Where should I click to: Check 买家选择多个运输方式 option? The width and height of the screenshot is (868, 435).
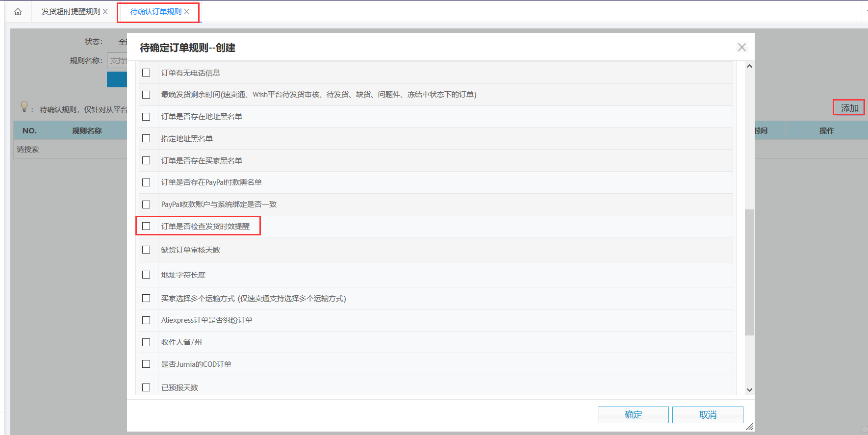click(146, 298)
